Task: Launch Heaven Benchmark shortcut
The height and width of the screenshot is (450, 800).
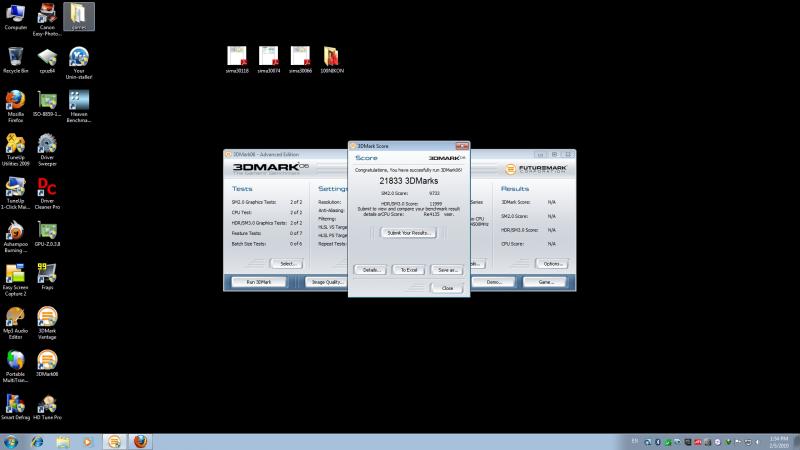Action: tap(79, 106)
